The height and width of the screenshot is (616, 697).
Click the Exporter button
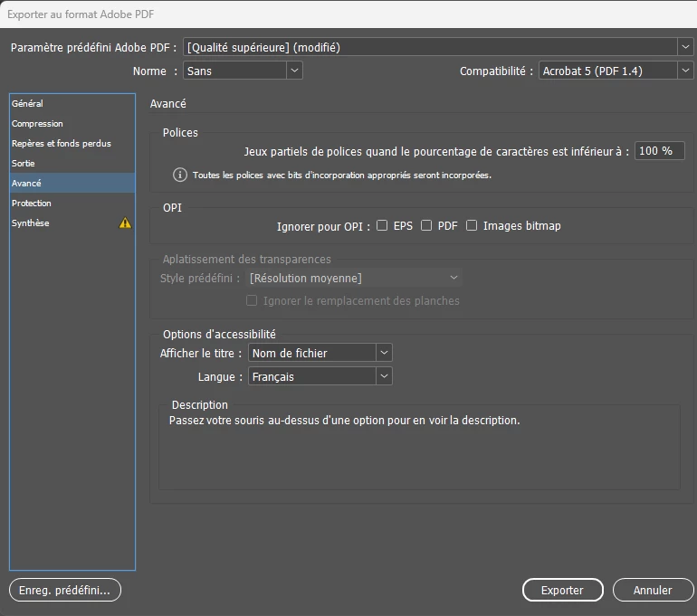coord(562,590)
